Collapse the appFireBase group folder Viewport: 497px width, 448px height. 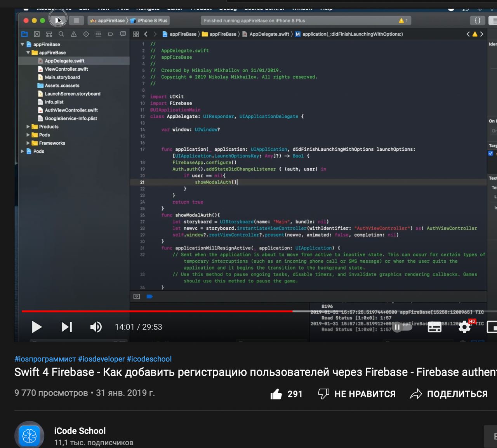[28, 52]
